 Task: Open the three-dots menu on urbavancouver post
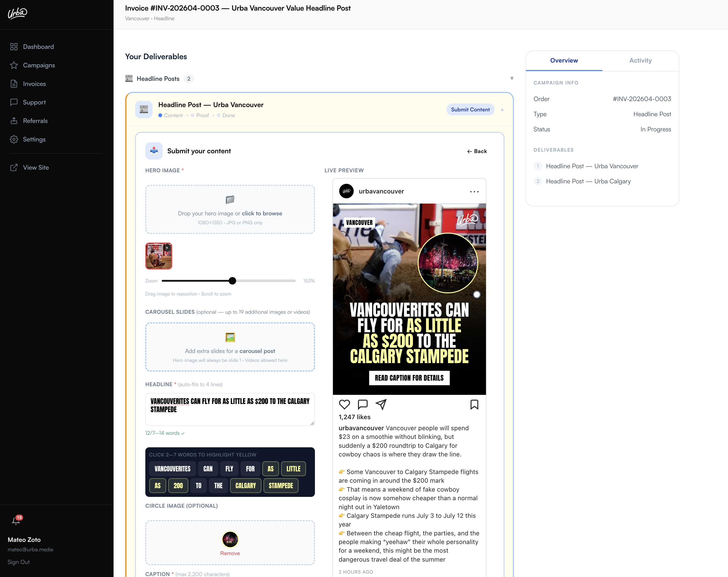coord(474,192)
